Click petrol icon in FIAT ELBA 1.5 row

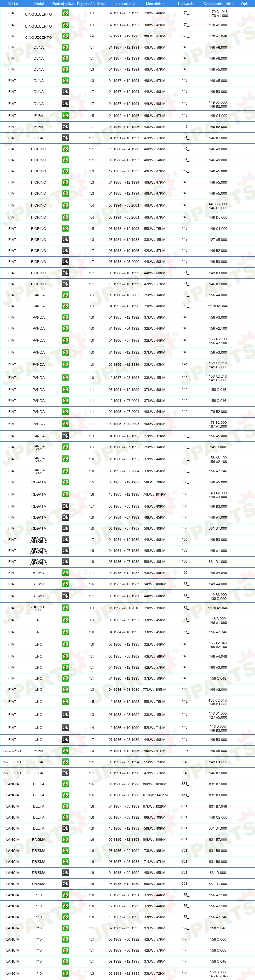(x=66, y=116)
